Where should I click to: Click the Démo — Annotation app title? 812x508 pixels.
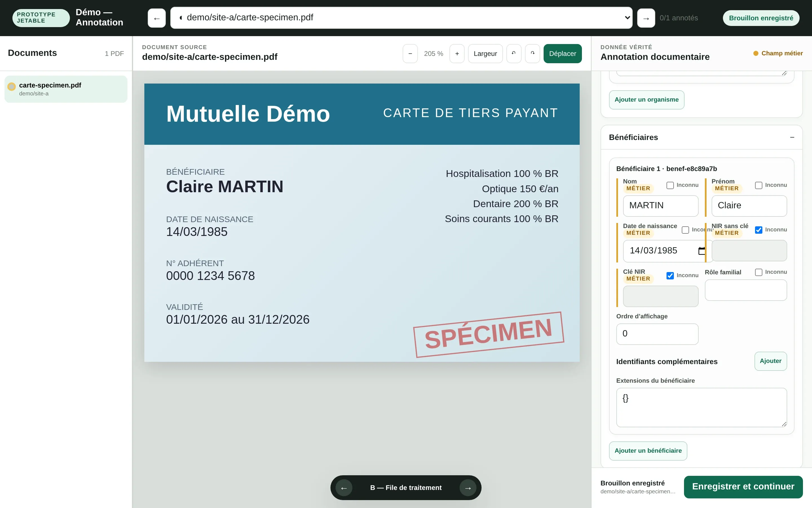point(99,17)
